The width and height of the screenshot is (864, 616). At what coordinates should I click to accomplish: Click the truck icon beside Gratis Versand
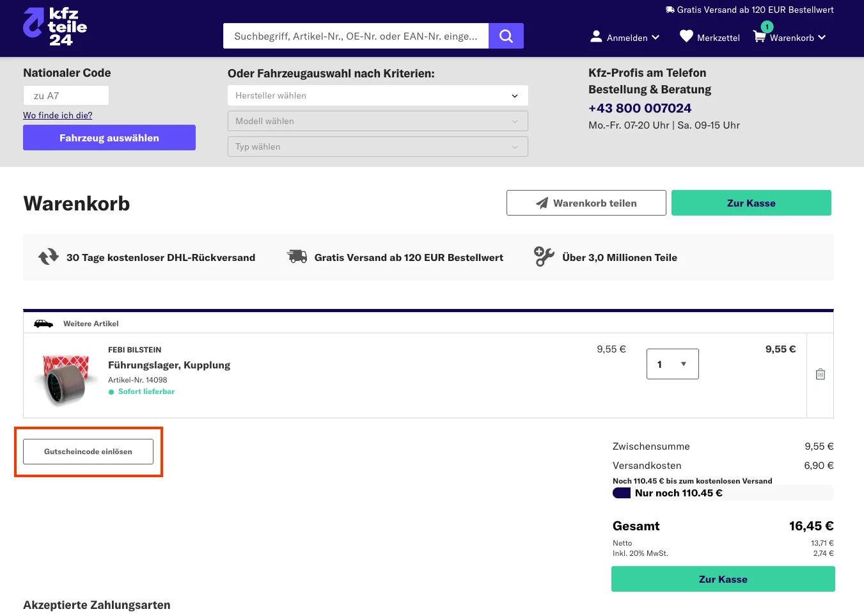[x=297, y=257]
